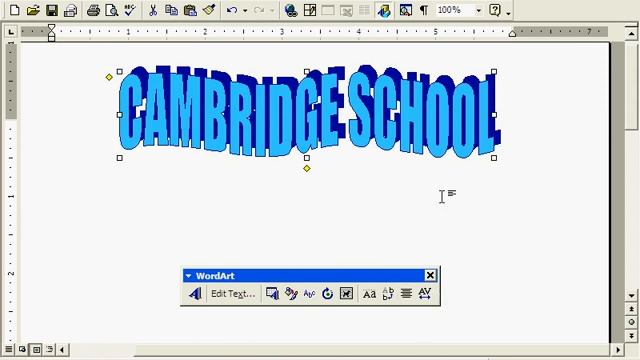Screen dimensions: 640x360
Task: Click the 100% zoom field
Action: (x=454, y=10)
